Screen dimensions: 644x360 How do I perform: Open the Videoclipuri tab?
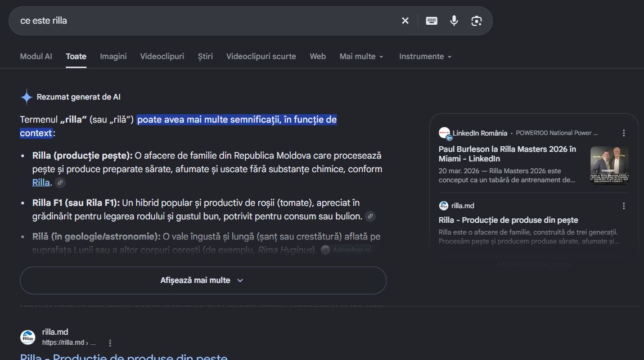coord(162,56)
